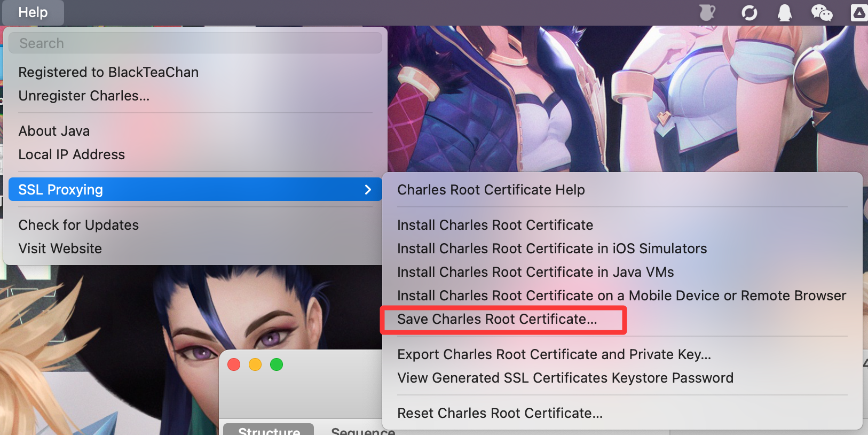Click the Charles pitcher icon in menu bar

(707, 12)
